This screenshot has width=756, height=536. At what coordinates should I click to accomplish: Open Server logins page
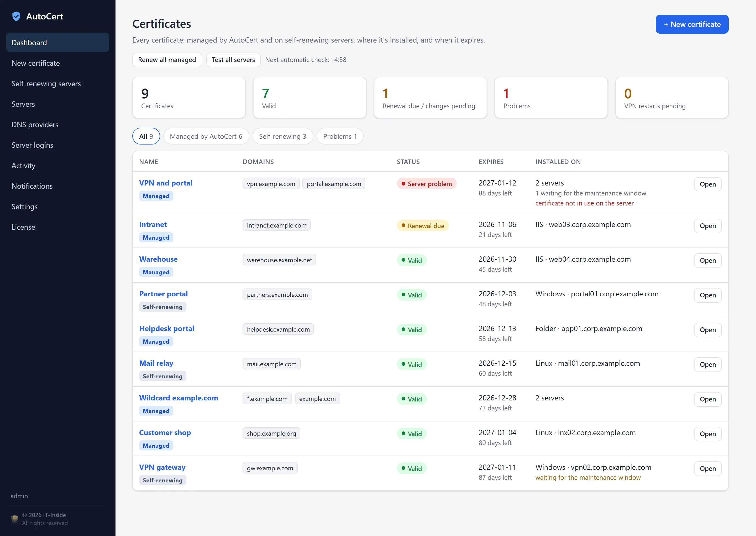58,145
